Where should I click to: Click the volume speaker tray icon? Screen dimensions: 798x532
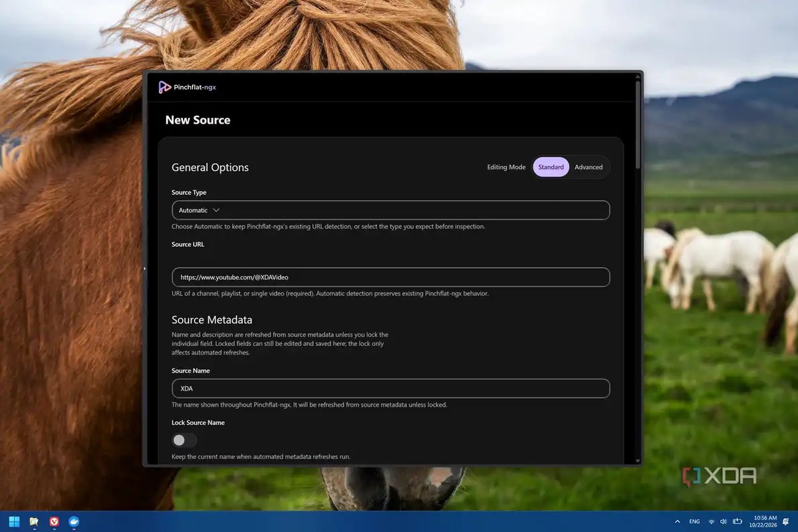(x=723, y=522)
